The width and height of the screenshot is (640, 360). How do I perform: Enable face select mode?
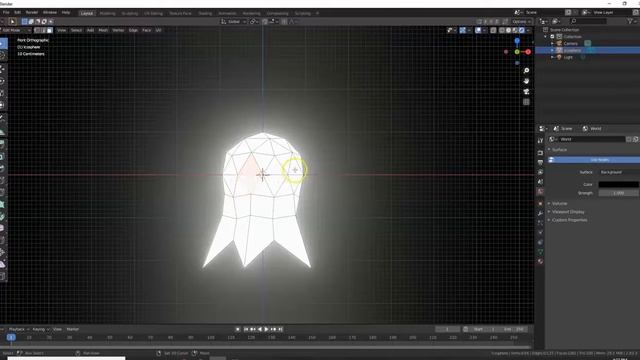pos(50,30)
